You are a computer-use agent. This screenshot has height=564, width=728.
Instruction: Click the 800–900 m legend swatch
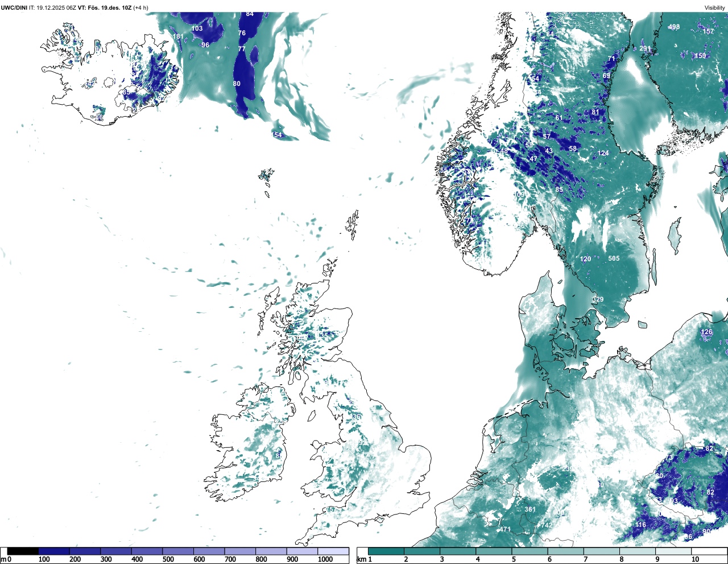271,551
